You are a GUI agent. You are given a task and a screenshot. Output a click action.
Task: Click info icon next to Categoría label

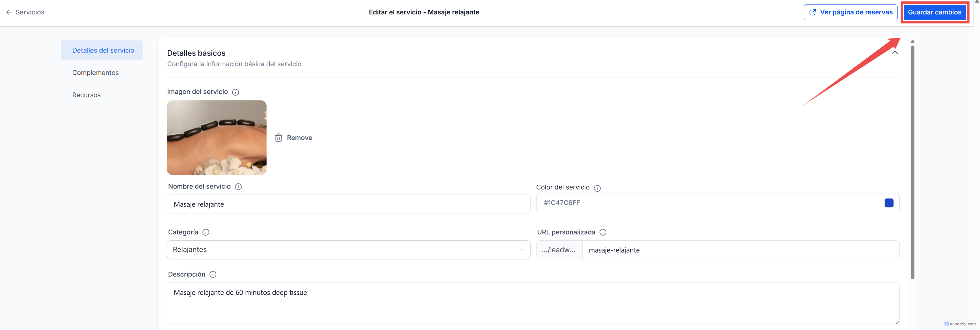pos(206,232)
